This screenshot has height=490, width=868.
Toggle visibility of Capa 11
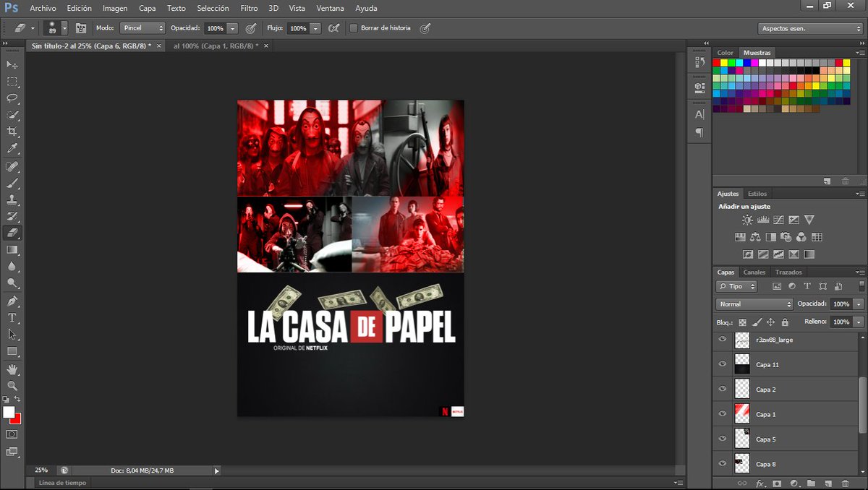click(722, 364)
